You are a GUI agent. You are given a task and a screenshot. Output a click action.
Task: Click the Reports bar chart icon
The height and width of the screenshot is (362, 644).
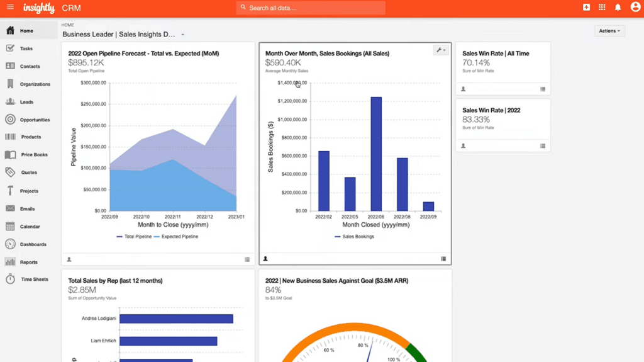[x=10, y=262]
